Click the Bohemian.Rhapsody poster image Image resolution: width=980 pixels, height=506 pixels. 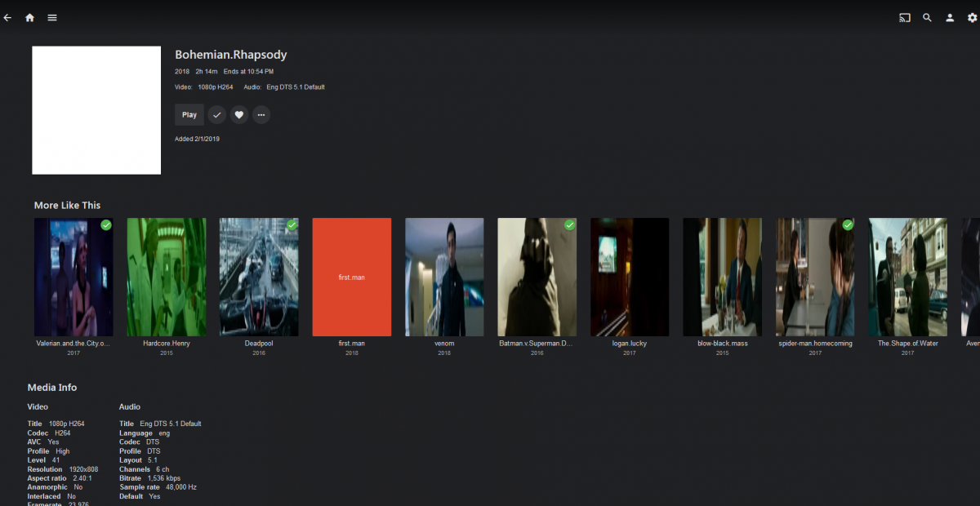pyautogui.click(x=96, y=110)
